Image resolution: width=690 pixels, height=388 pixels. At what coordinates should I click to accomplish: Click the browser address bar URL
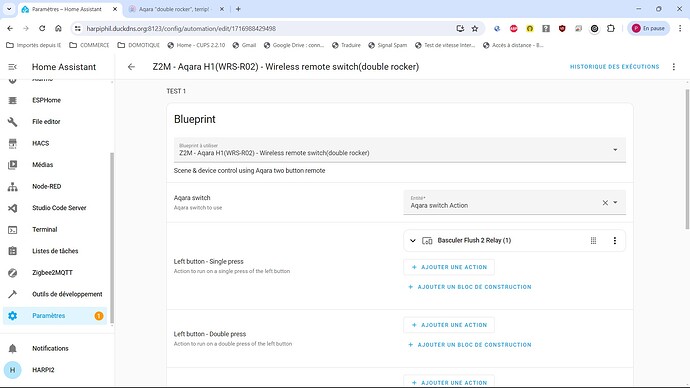(x=181, y=29)
